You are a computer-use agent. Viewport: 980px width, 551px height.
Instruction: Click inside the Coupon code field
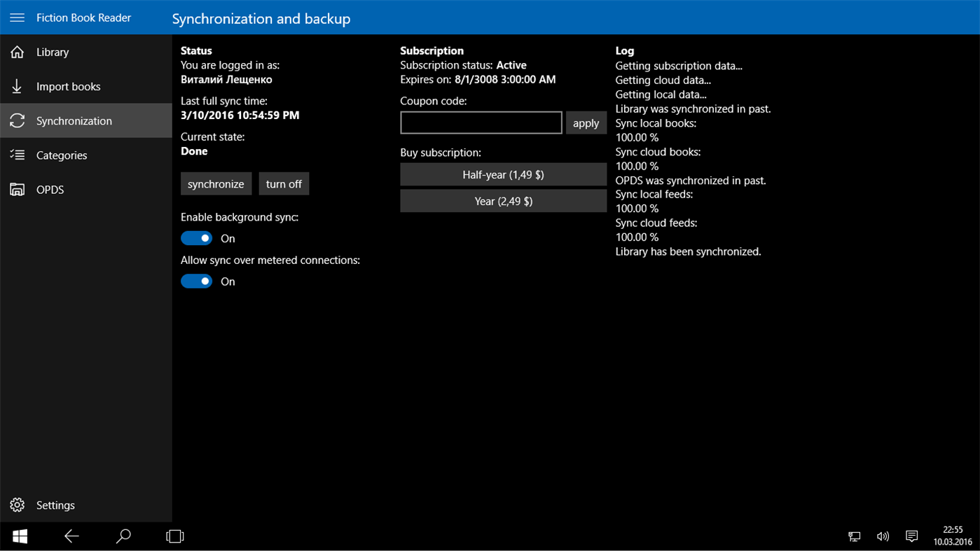point(481,123)
